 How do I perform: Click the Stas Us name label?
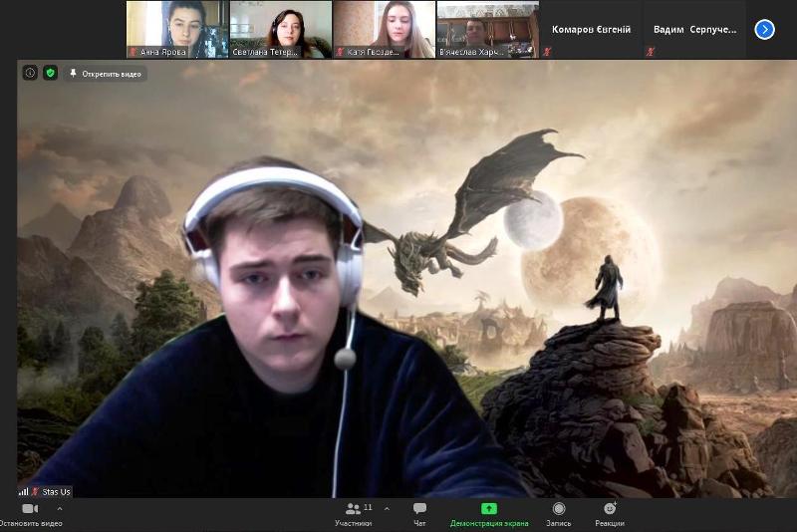56,492
